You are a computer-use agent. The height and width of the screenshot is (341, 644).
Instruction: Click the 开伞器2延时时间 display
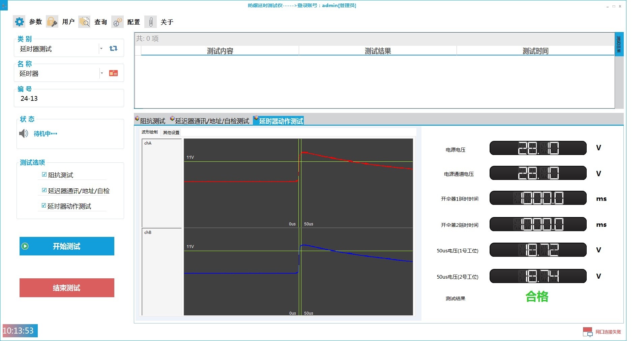[x=538, y=224]
